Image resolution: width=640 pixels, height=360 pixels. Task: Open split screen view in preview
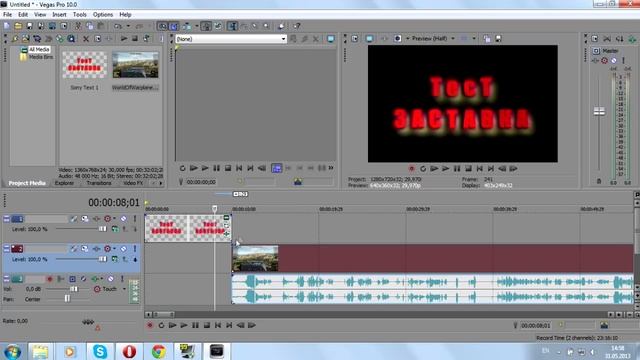(398, 39)
